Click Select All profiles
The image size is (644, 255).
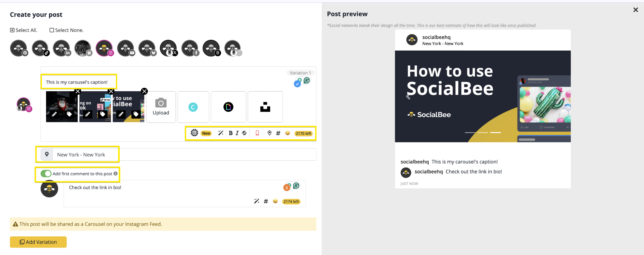point(24,30)
